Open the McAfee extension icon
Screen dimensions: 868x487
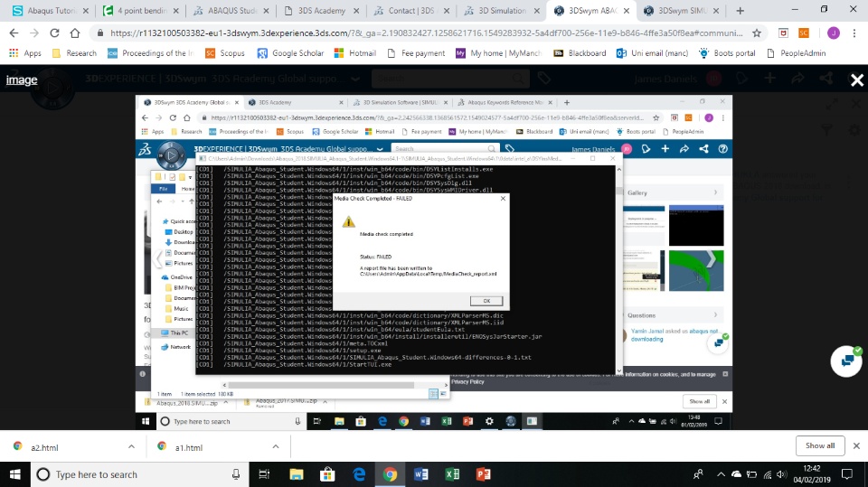(783, 33)
